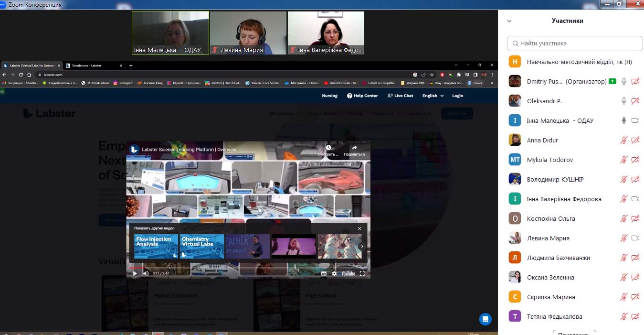The width and height of the screenshot is (644, 335).
Task: Mute Dmitriy Pus... microphone icon in participants
Action: click(623, 81)
